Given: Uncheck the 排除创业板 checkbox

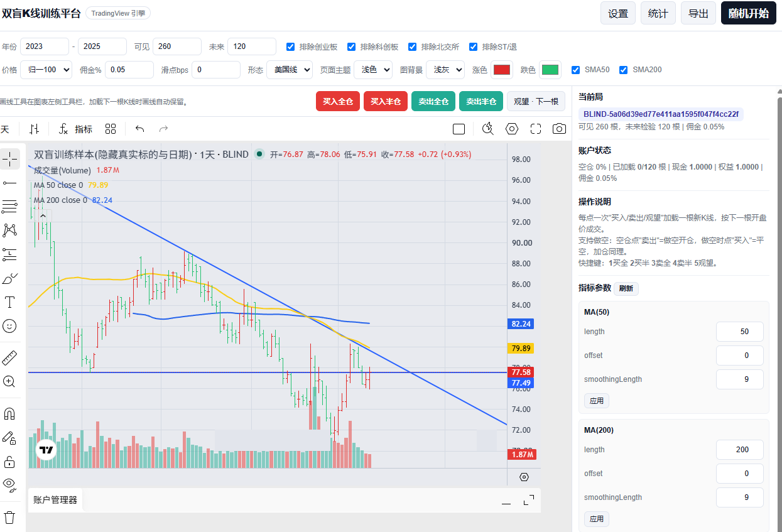Looking at the screenshot, I should click(290, 46).
